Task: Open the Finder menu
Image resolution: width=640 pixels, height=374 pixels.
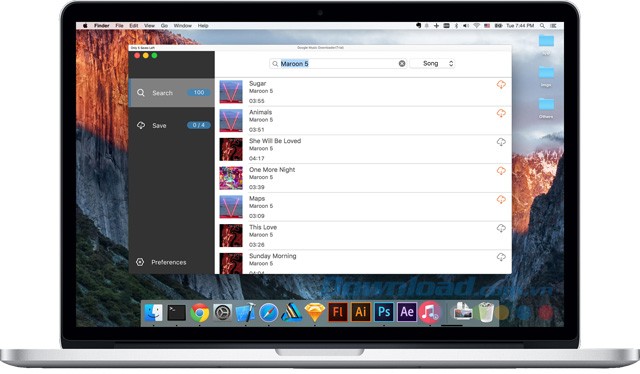Action: click(102, 25)
